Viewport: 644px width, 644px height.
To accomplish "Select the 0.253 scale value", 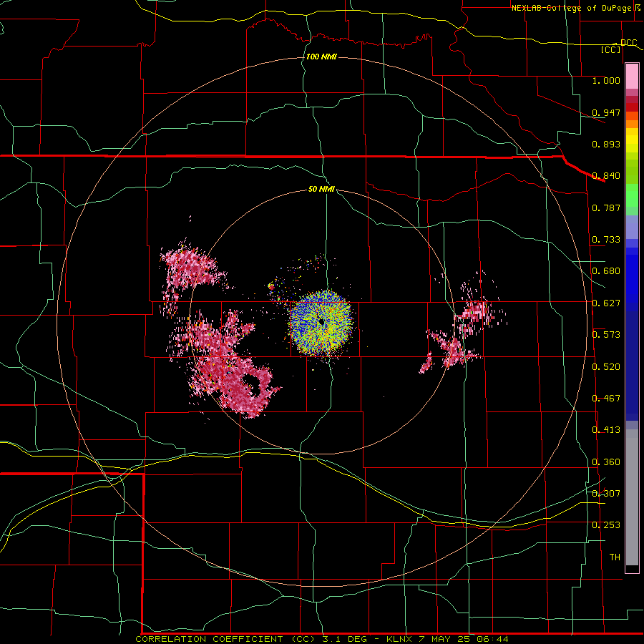I will pyautogui.click(x=606, y=525).
